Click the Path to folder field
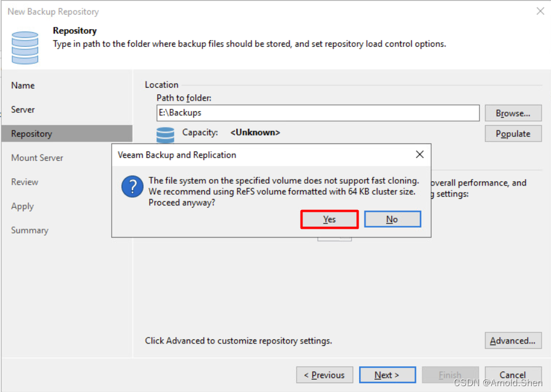This screenshot has width=551, height=392. click(x=318, y=113)
